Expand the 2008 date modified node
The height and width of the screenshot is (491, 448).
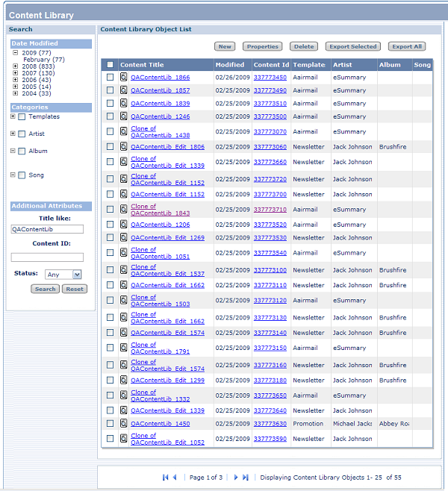click(15, 66)
